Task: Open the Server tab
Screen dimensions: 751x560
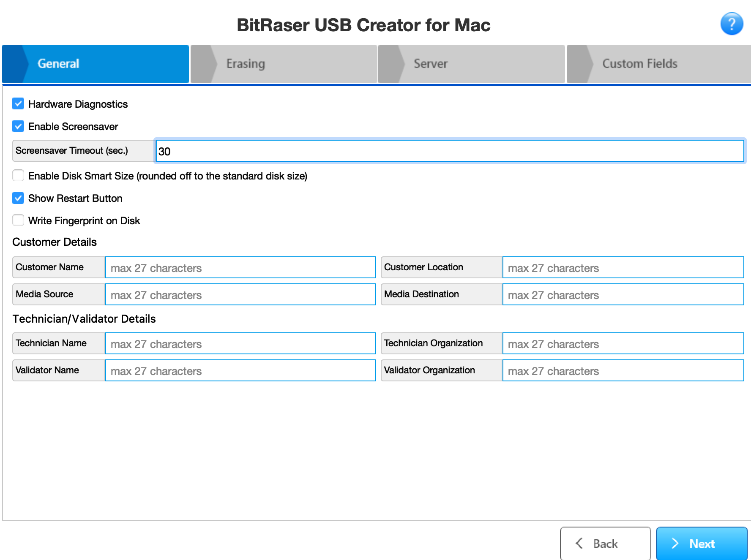Action: 471,64
